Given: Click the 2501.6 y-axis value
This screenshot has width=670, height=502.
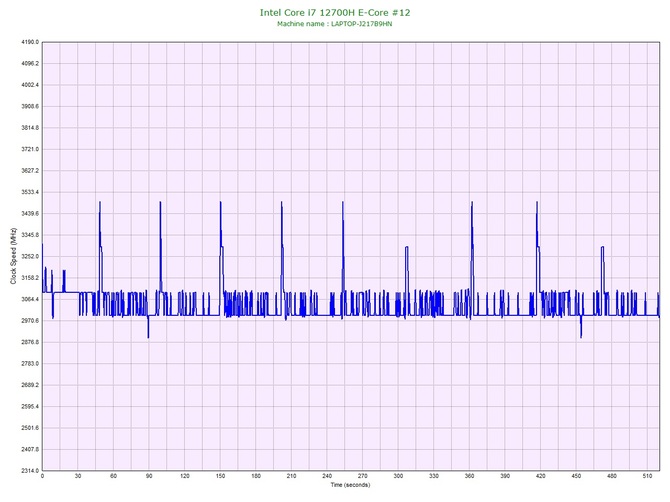Looking at the screenshot, I should pyautogui.click(x=30, y=428).
